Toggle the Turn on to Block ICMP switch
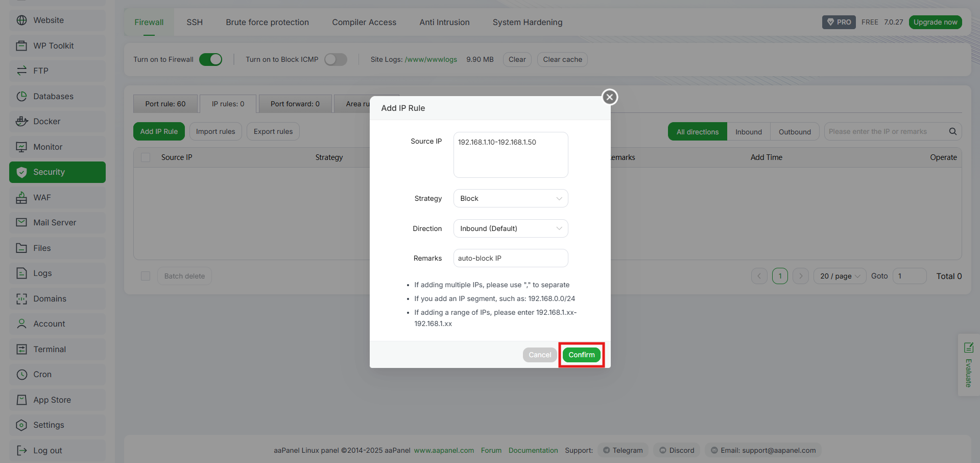The image size is (980, 463). click(336, 60)
